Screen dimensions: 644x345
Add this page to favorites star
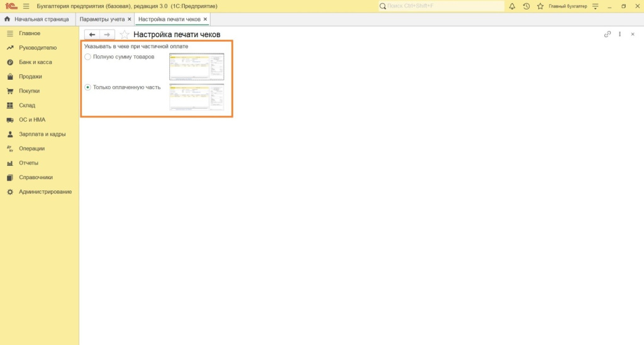pyautogui.click(x=125, y=35)
